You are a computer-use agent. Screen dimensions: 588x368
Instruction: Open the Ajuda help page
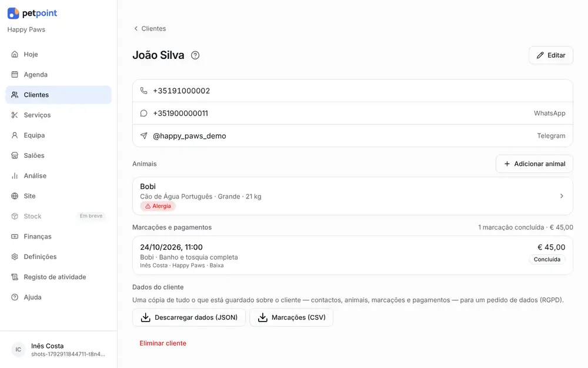(58, 297)
